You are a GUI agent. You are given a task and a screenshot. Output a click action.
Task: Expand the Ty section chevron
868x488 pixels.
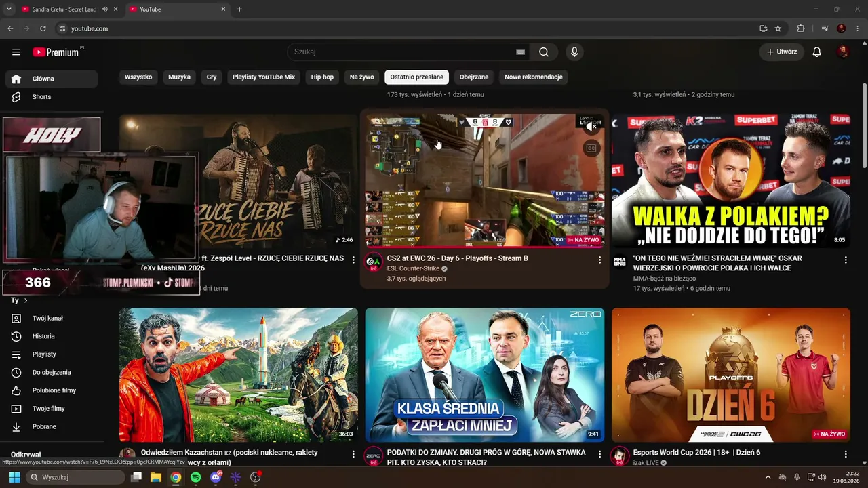pos(26,300)
